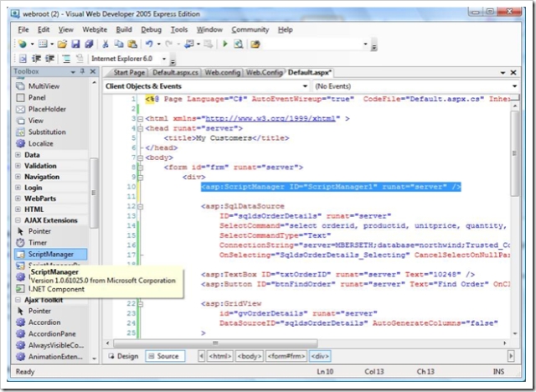Collapse the html tag code outline on line 3
The width and height of the screenshot is (536, 392).
(x=140, y=119)
